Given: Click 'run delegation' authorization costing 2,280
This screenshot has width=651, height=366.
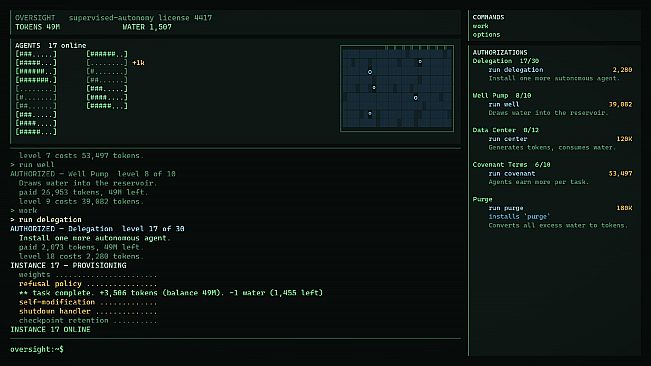Looking at the screenshot, I should [516, 70].
